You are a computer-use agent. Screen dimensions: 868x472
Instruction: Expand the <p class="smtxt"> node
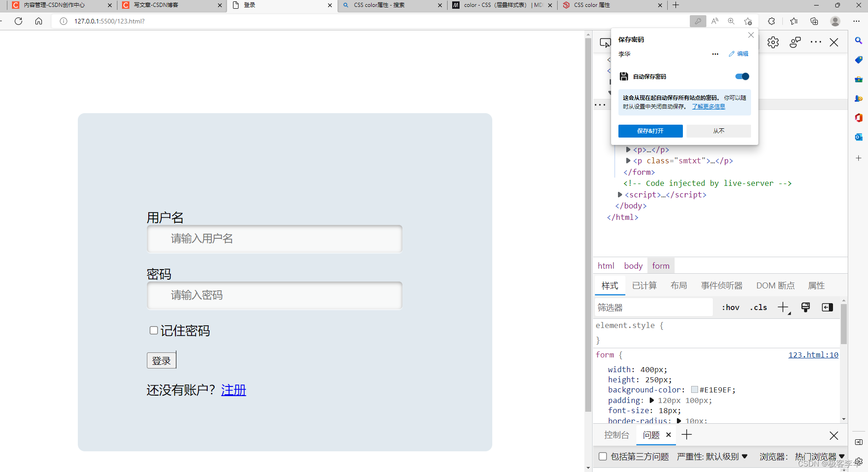(x=628, y=161)
